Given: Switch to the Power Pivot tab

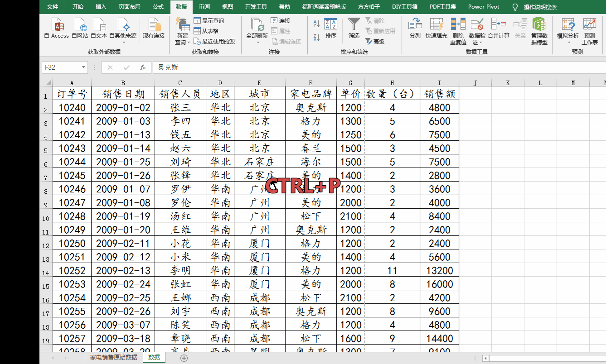Looking at the screenshot, I should coord(484,7).
